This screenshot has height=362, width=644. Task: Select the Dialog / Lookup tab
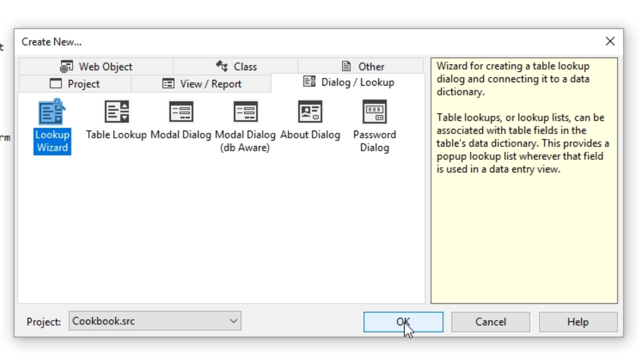348,82
